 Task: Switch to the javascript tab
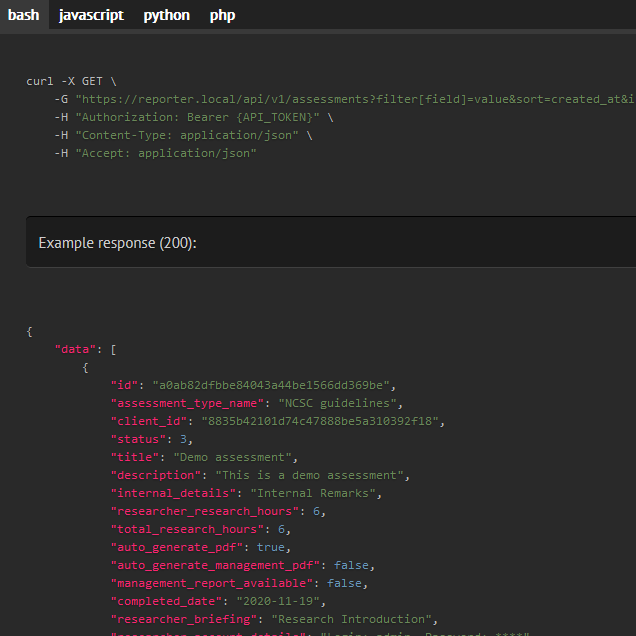click(91, 15)
